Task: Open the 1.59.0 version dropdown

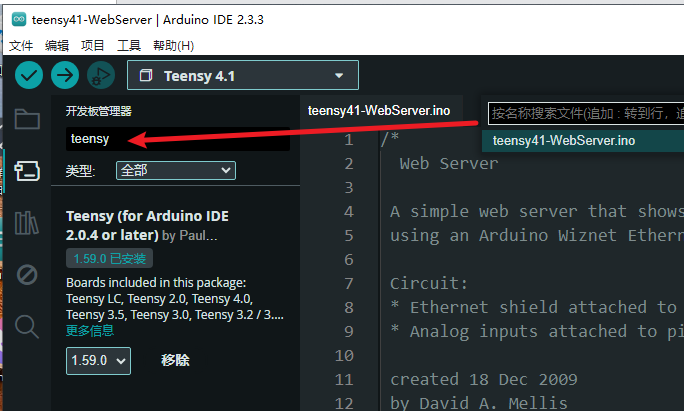Action: [98, 361]
